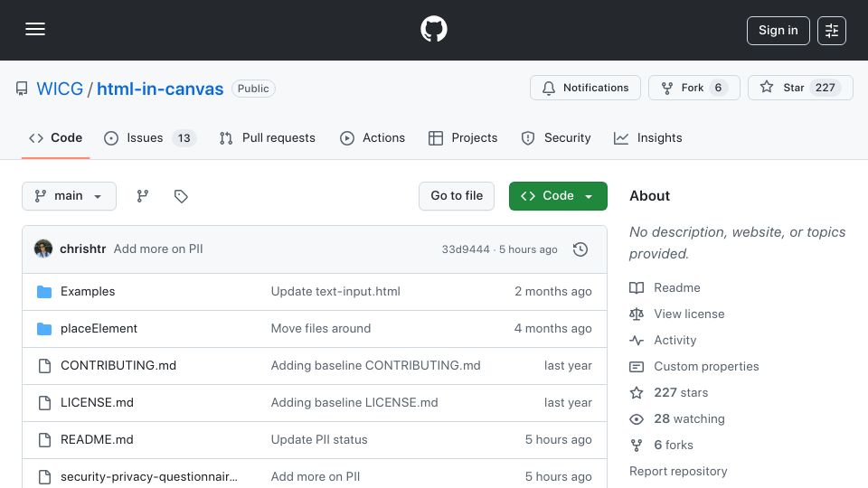The width and height of the screenshot is (868, 488).
Task: Click the Report repository link
Action: point(678,472)
